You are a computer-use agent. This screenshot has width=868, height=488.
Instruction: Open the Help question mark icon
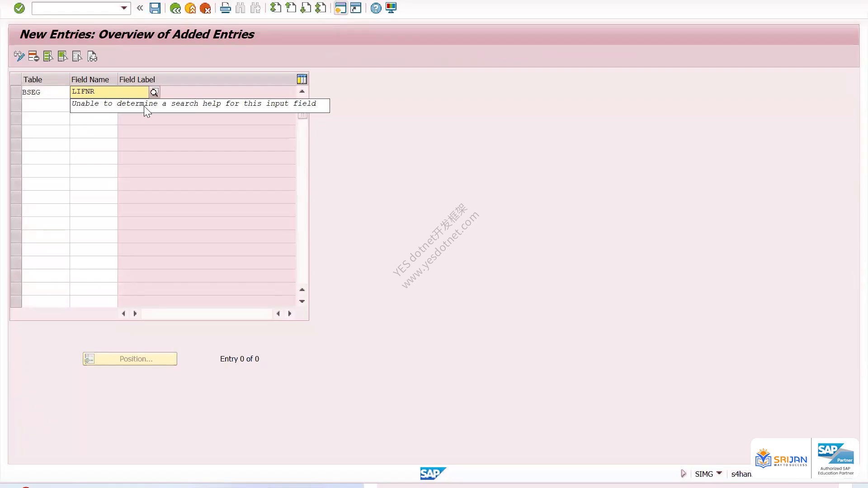[376, 8]
